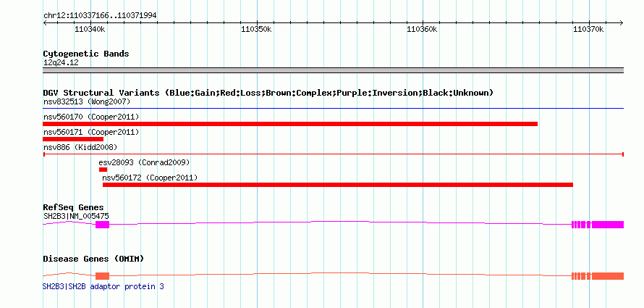Click the magenta SH2B3 last exon block
Screen dimensions: 644x308
pos(608,225)
